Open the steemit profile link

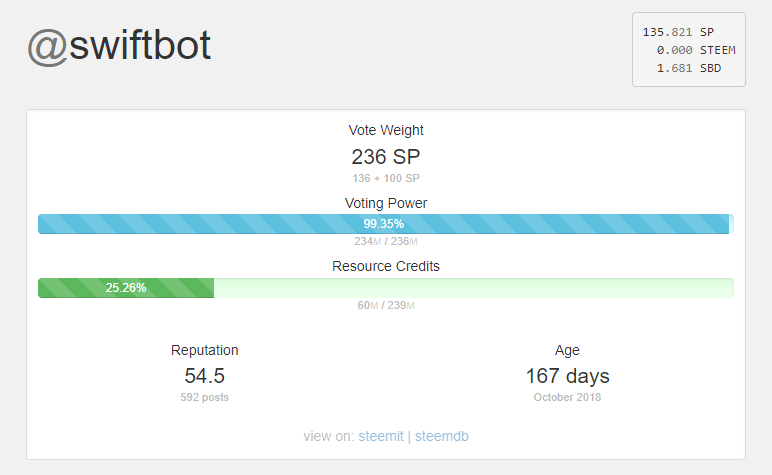coord(380,436)
